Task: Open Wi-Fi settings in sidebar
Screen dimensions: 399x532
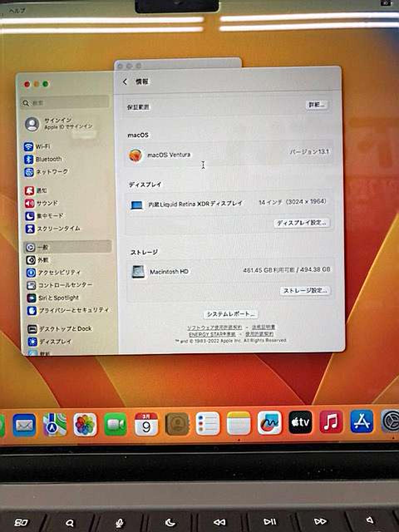Action: [x=42, y=147]
